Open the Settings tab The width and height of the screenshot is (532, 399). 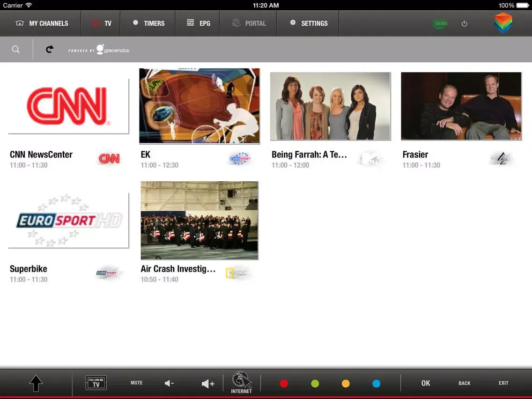(x=308, y=23)
